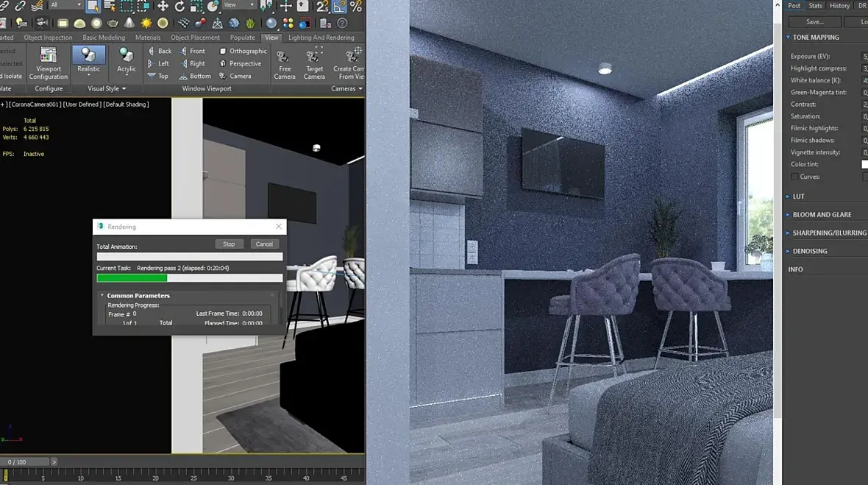
Task: Select the Move tool
Action: [x=163, y=6]
